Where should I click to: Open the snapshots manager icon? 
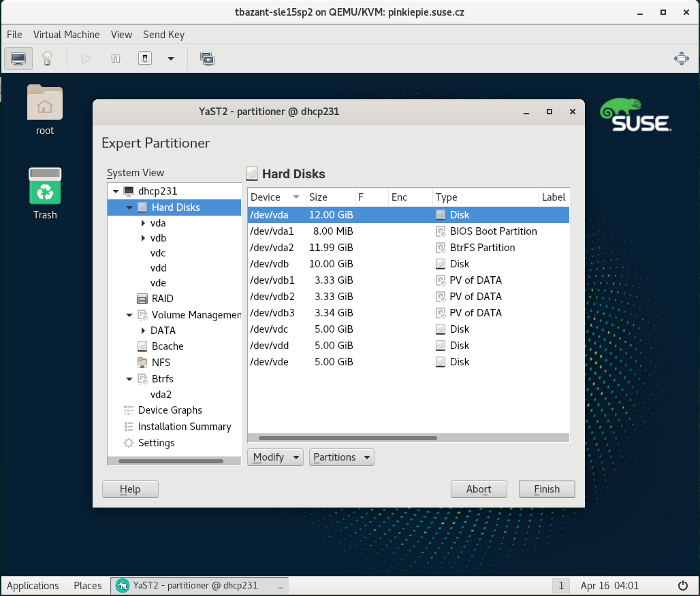[x=207, y=59]
